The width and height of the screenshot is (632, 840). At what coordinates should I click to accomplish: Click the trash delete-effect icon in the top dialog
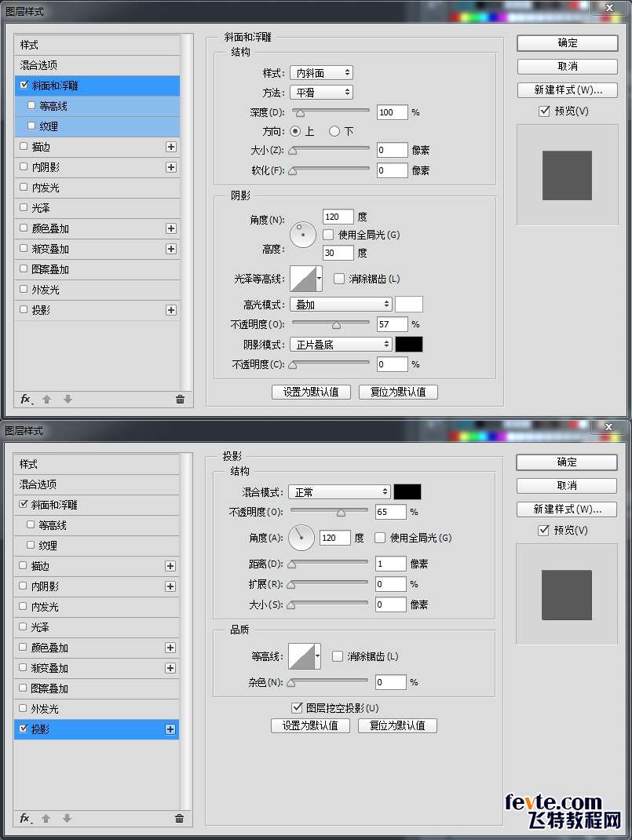click(x=180, y=399)
